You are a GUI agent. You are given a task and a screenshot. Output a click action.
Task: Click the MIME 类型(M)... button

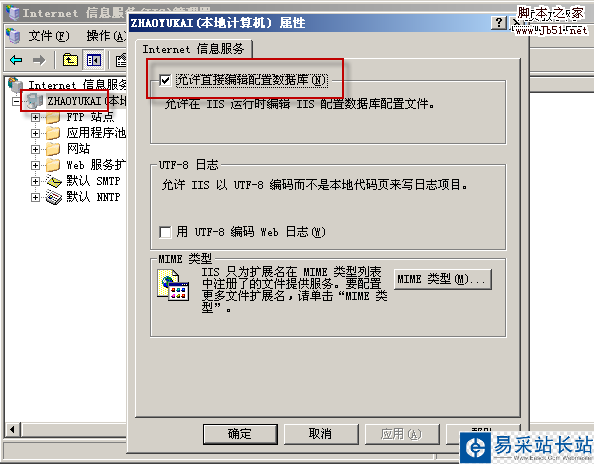(442, 280)
